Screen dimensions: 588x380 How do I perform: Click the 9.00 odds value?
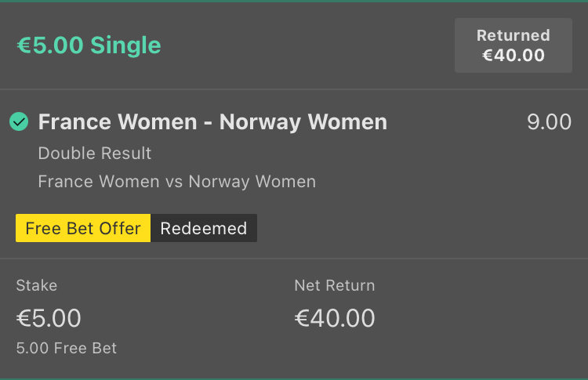[x=549, y=122]
